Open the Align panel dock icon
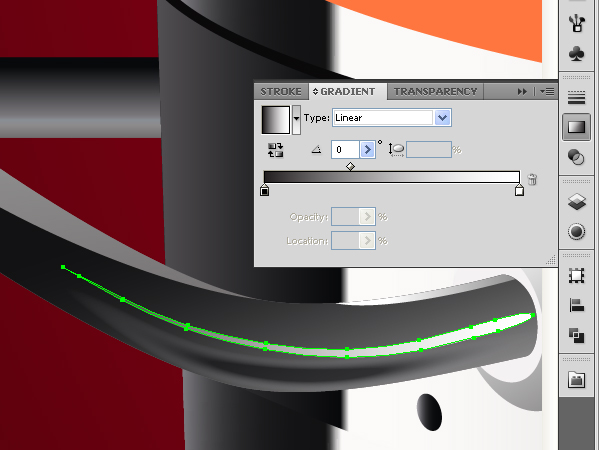The width and height of the screenshot is (600, 450). tap(577, 306)
